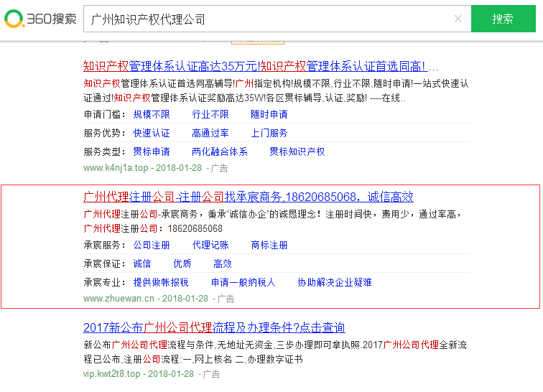
Task: Click the 申请一般纳税人 link
Action: point(243,282)
